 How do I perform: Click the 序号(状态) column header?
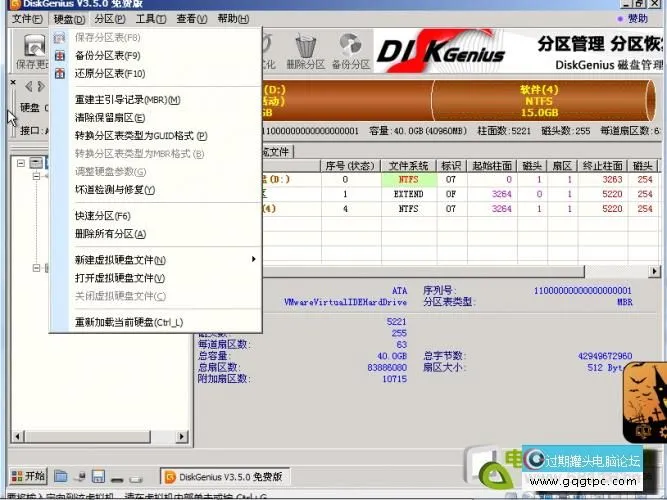tap(349, 166)
